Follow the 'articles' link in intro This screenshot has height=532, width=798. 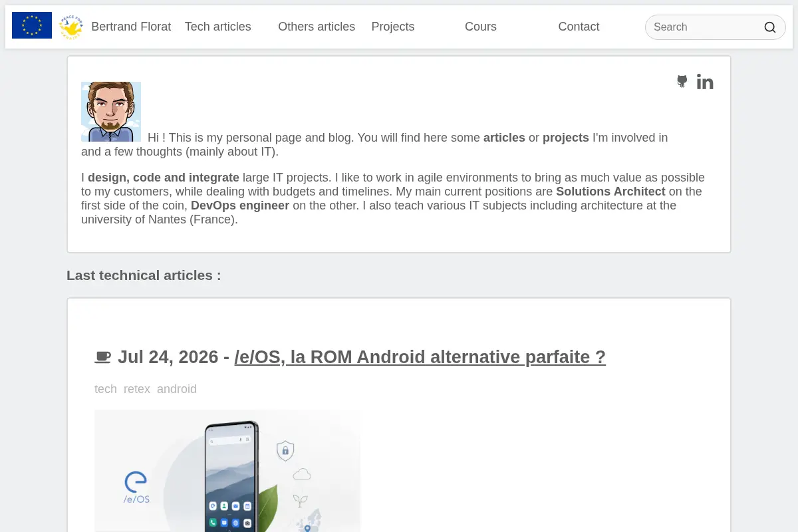(504, 138)
